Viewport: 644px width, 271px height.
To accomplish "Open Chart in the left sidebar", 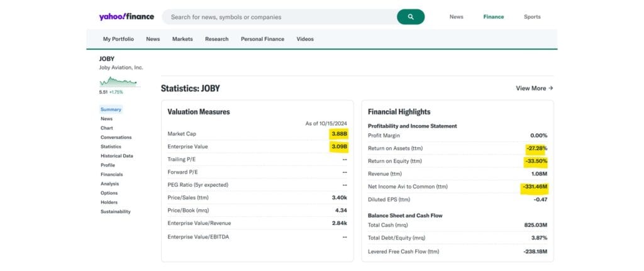I will tap(107, 128).
